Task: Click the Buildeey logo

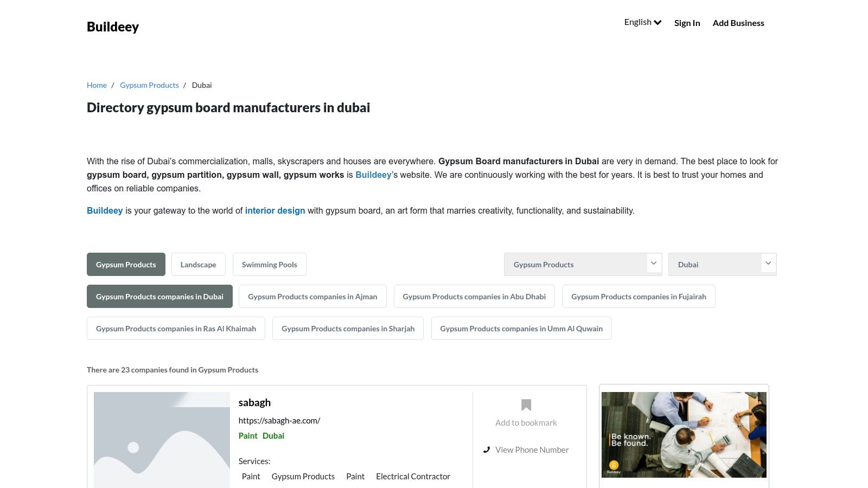Action: coord(112,27)
